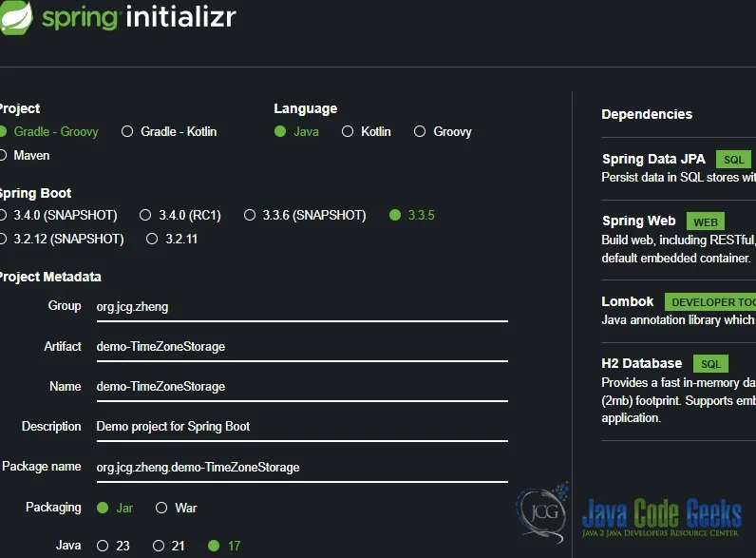
Task: Select Java version 17
Action: click(x=224, y=546)
